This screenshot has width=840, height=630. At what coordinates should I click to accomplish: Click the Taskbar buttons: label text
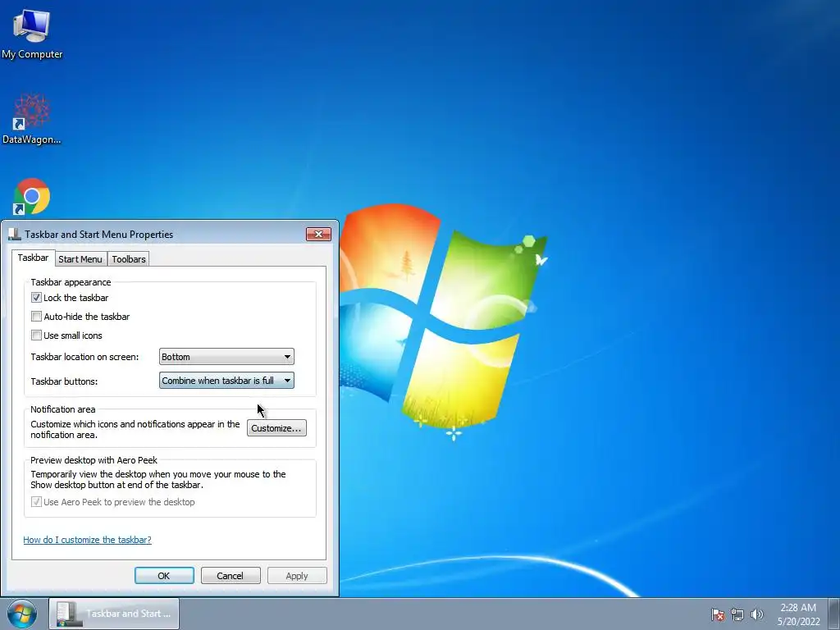64,381
